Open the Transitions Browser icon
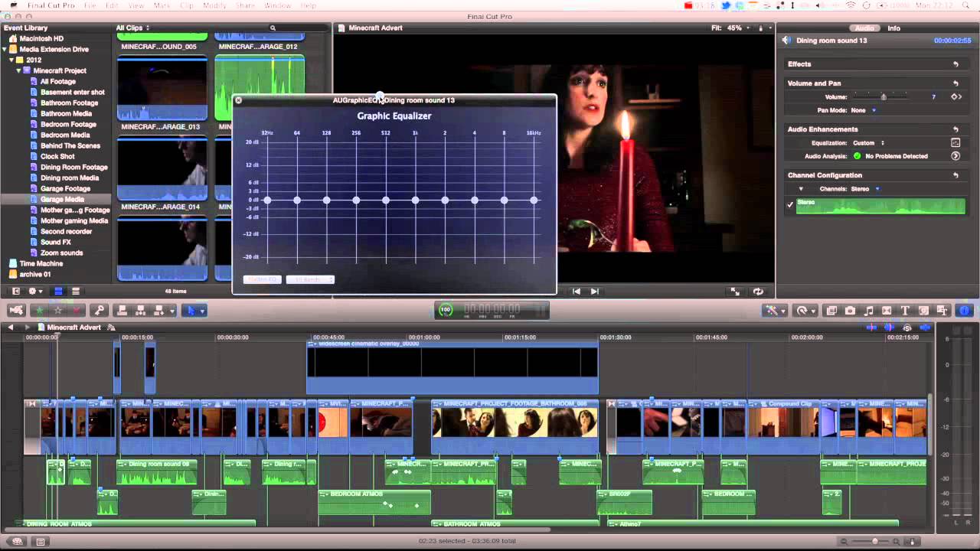The image size is (980, 551). click(887, 311)
